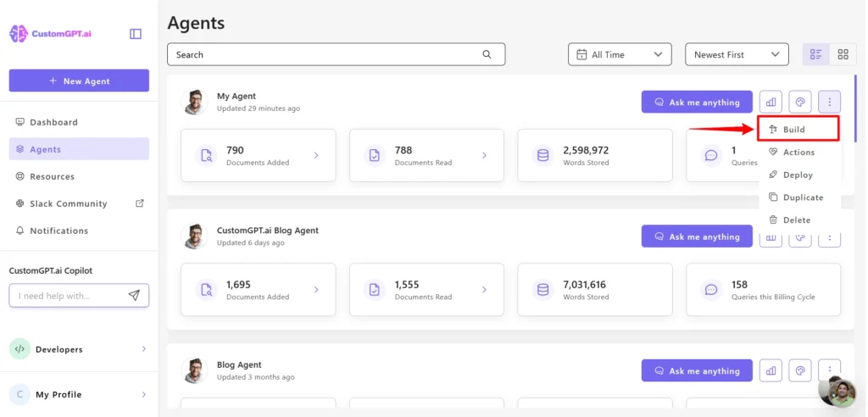Switch to grid view layout

(x=843, y=54)
